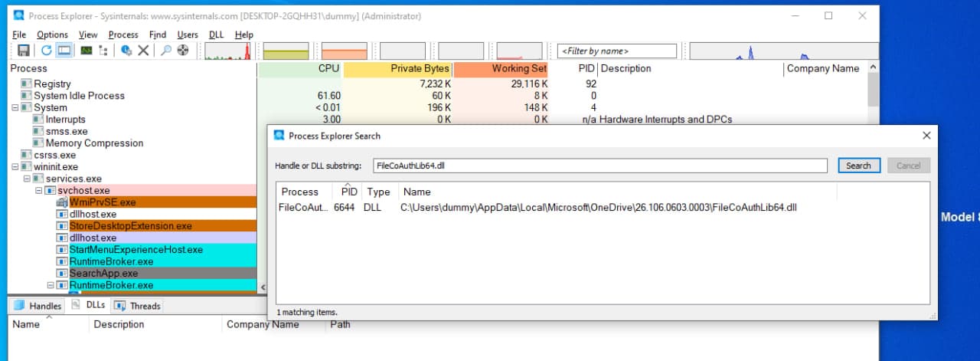Screen dimensions: 980x361
Task: Click the Path column header in lower pane
Action: [340, 324]
